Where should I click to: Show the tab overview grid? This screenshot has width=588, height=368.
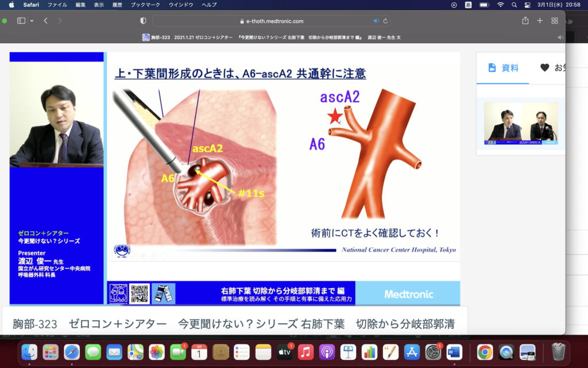click(x=555, y=21)
